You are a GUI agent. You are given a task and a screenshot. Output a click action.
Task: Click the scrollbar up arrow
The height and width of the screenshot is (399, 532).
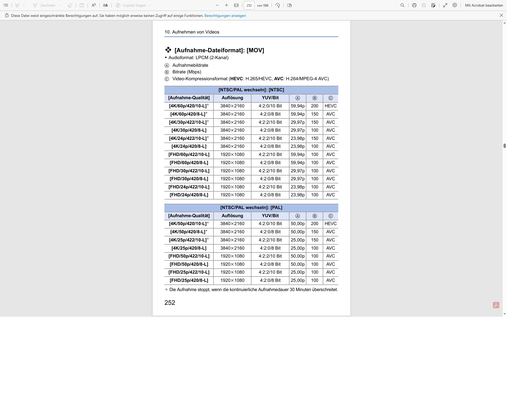pos(505,23)
